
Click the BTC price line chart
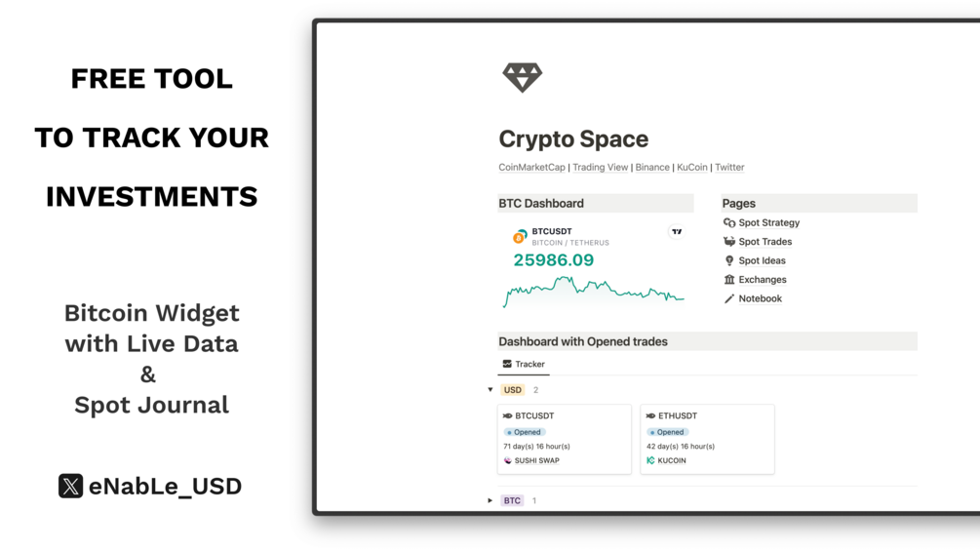tap(593, 291)
